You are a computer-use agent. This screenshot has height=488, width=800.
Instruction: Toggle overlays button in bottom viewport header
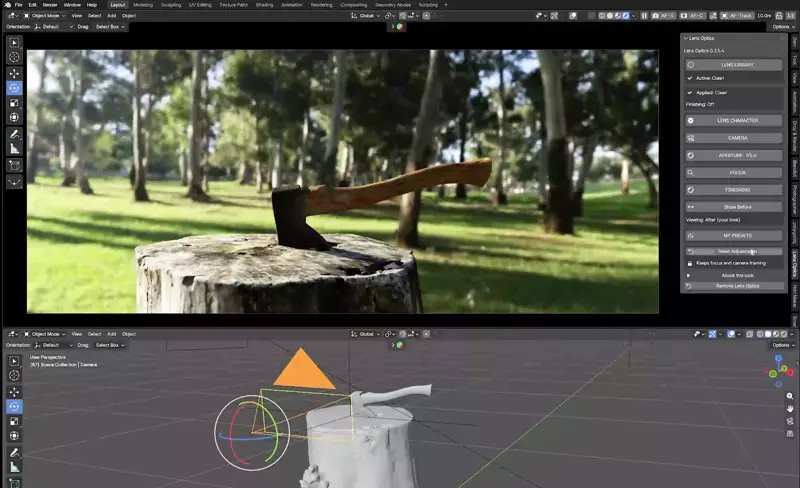pos(731,334)
